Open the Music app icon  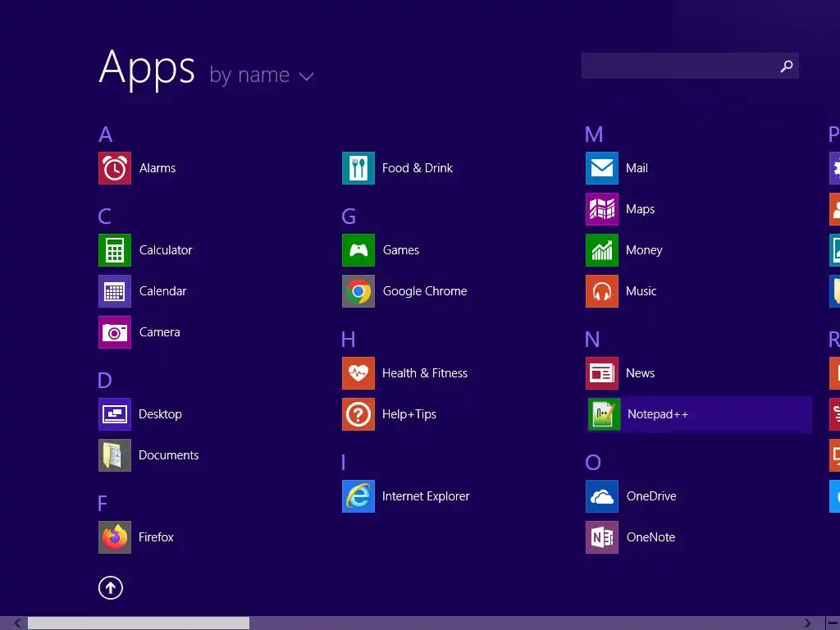[x=602, y=291]
